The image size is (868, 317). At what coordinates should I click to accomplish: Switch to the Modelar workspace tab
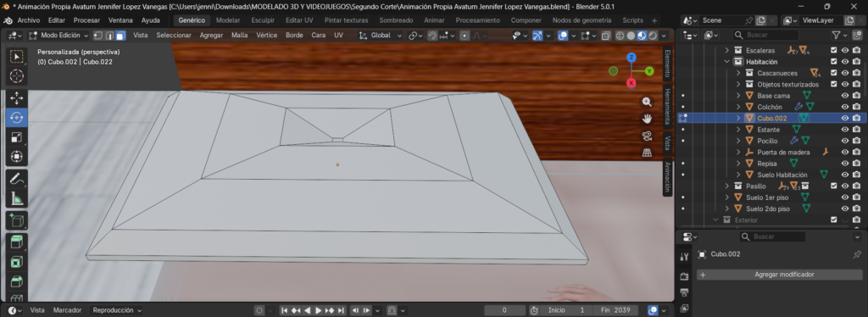pyautogui.click(x=228, y=20)
